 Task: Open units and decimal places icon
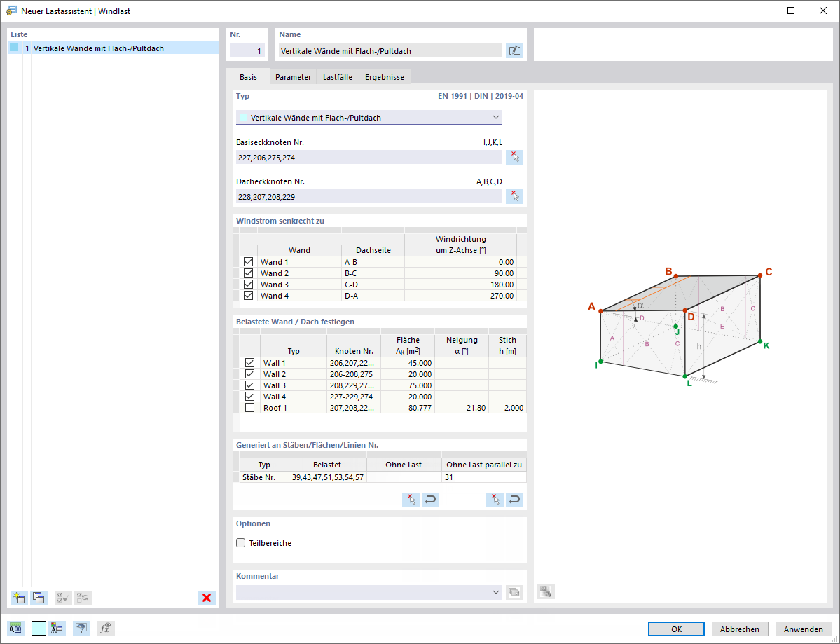pyautogui.click(x=15, y=629)
